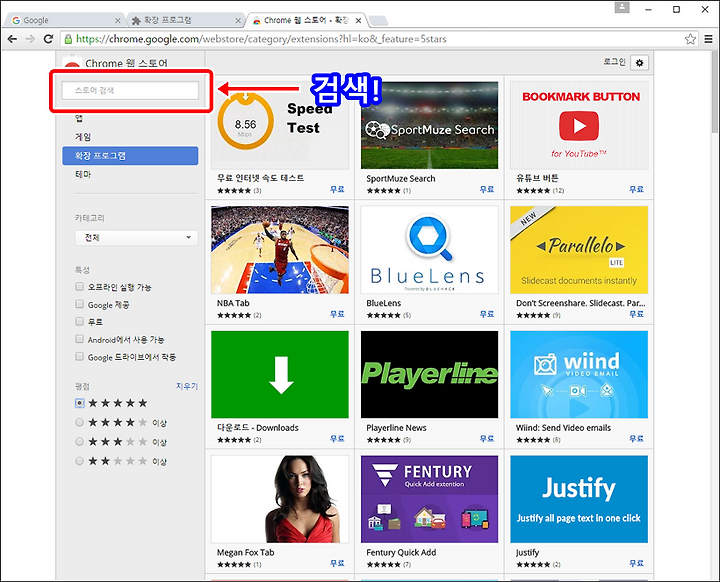Screen dimensions: 720x582
Task: Expand the 전체 category dropdown
Action: point(136,237)
